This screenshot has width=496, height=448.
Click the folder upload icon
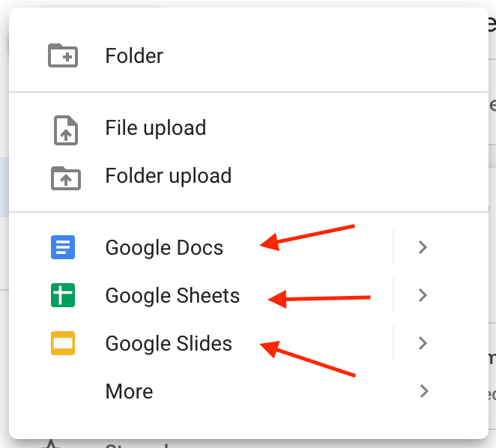(x=66, y=178)
